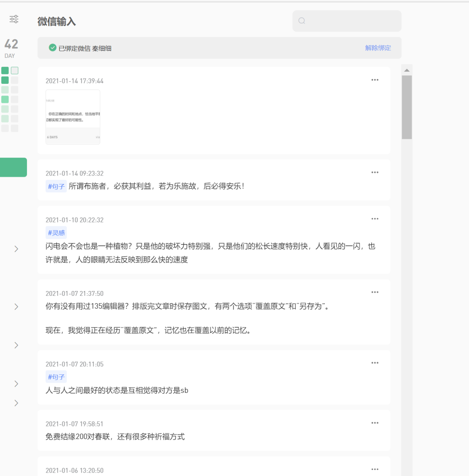
Task: Open the #灵感 tag
Action: coord(56,233)
